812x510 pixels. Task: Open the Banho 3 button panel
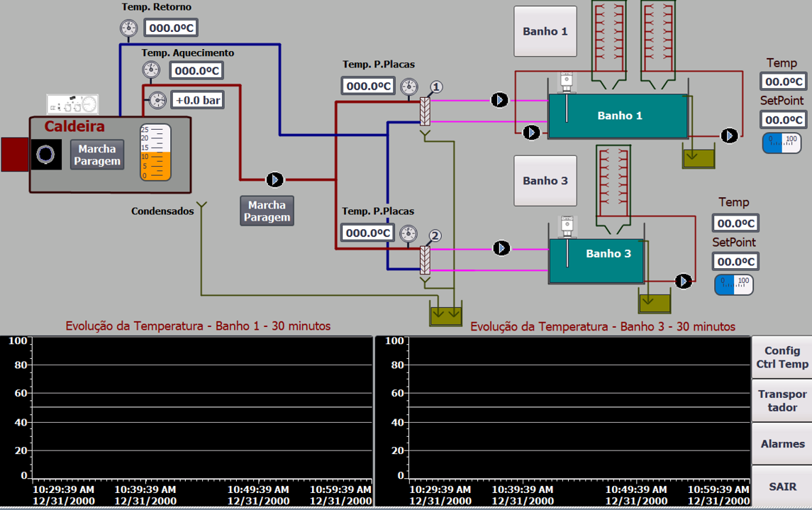tap(545, 181)
